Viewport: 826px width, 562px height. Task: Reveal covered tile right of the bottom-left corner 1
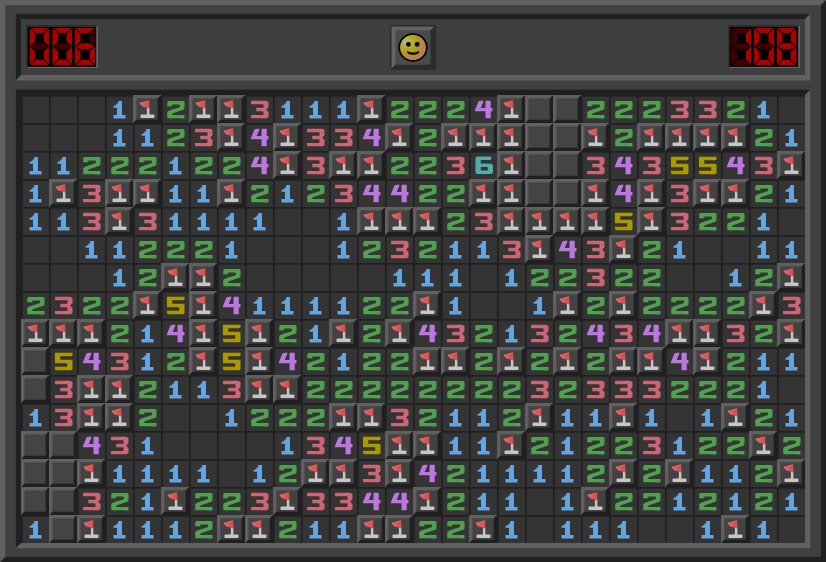(64, 529)
